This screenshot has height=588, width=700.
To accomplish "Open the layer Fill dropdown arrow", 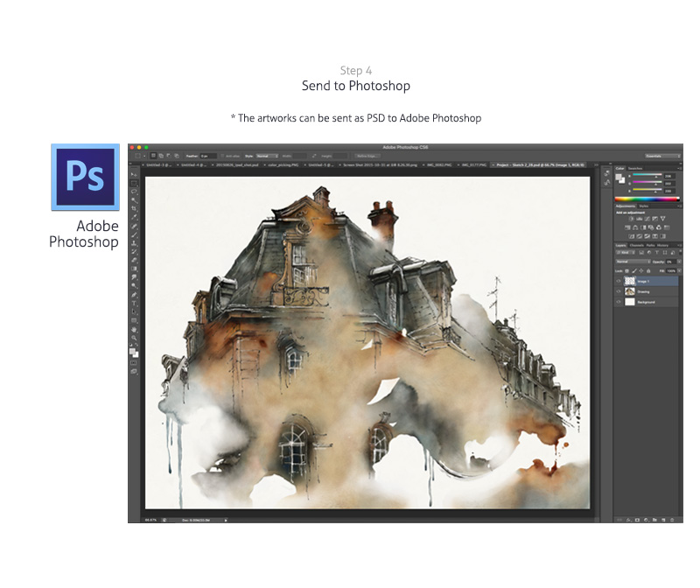I will [x=680, y=270].
